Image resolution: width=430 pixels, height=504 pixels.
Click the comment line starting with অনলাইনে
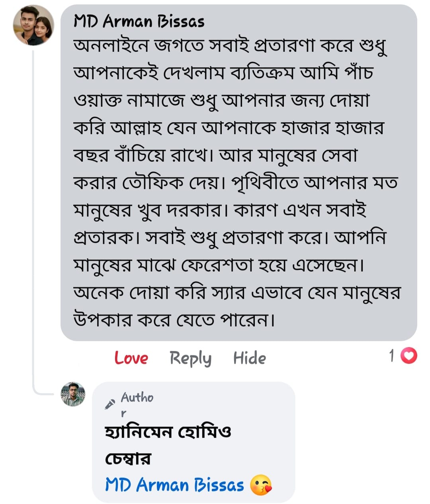tap(230, 46)
